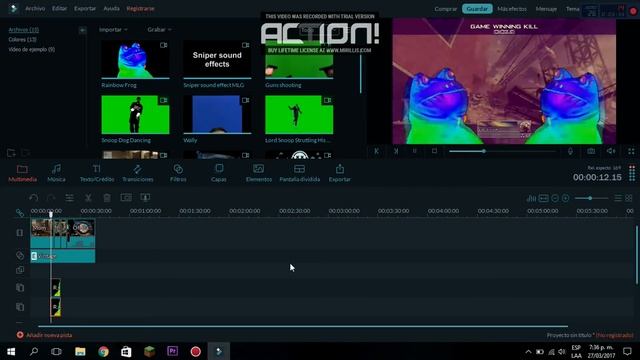The width and height of the screenshot is (640, 360).
Task: Open the Música tab
Action: tap(56, 173)
